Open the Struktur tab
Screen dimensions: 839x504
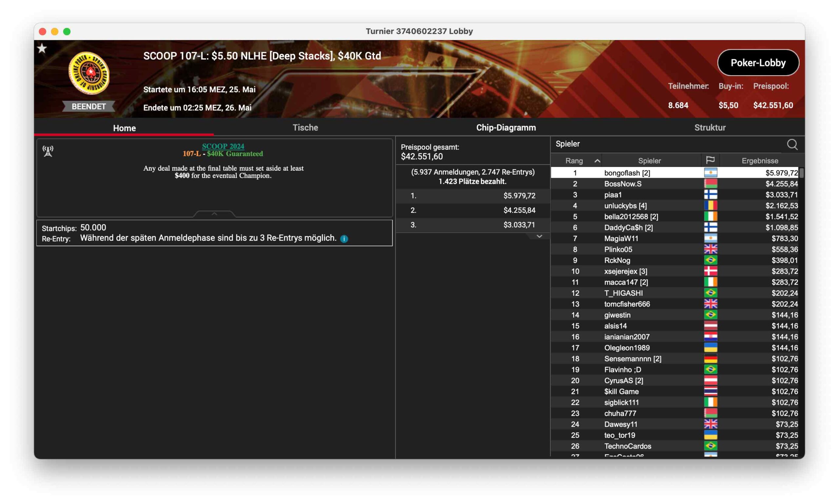[710, 127]
